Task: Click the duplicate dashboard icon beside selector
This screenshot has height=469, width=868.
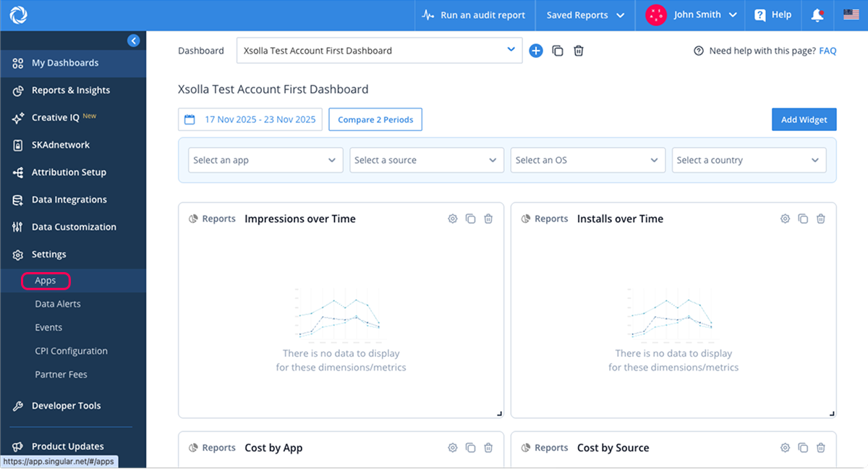Action: tap(558, 51)
